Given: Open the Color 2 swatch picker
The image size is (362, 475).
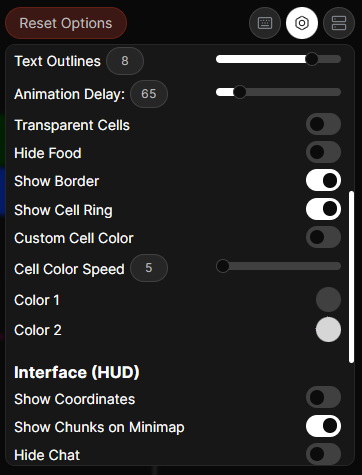Looking at the screenshot, I should [328, 330].
